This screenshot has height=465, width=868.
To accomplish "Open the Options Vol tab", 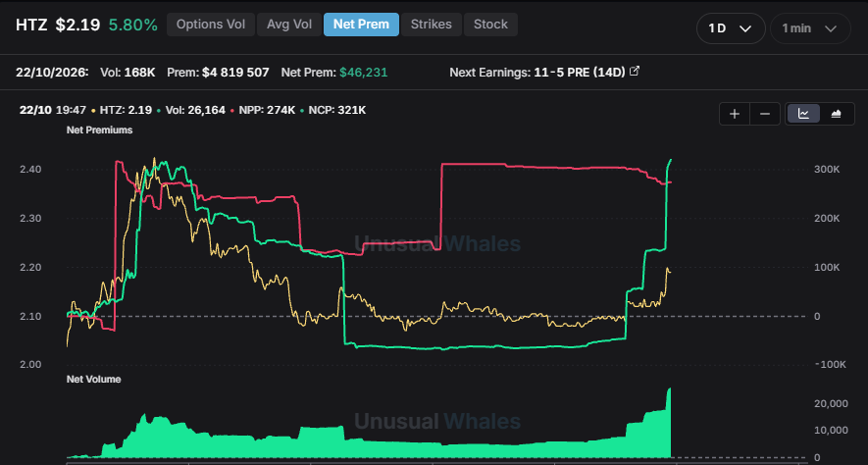I will click(210, 25).
